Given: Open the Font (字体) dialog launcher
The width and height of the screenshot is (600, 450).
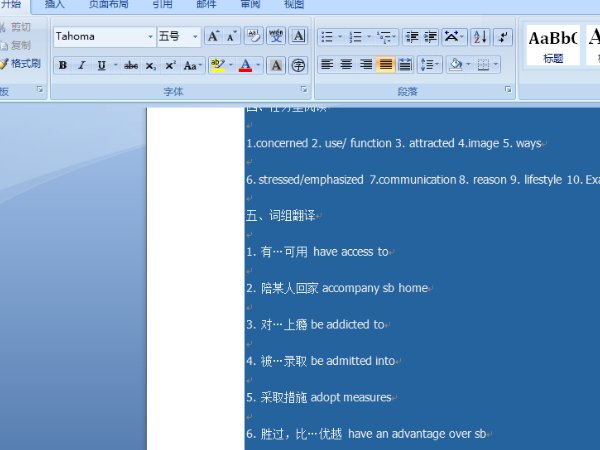Looking at the screenshot, I should pyautogui.click(x=304, y=90).
